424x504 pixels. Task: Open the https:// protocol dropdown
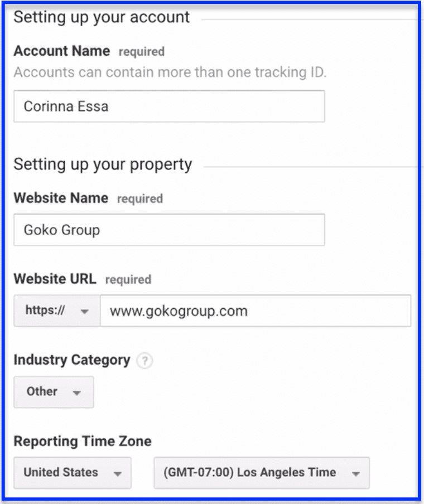[x=56, y=311]
